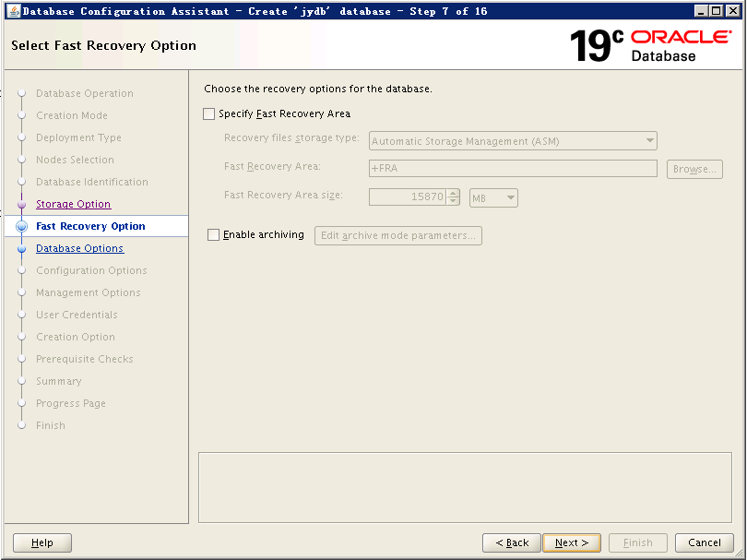Proceed with the Next button

pos(572,542)
